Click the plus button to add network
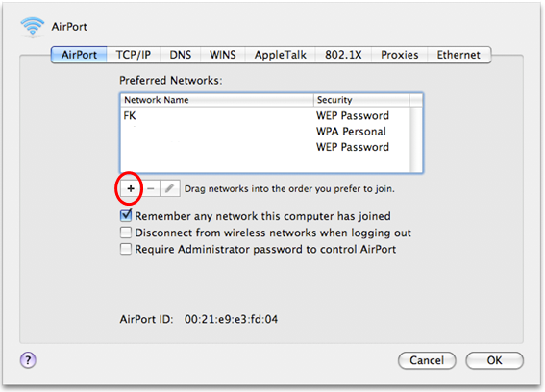 click(131, 188)
